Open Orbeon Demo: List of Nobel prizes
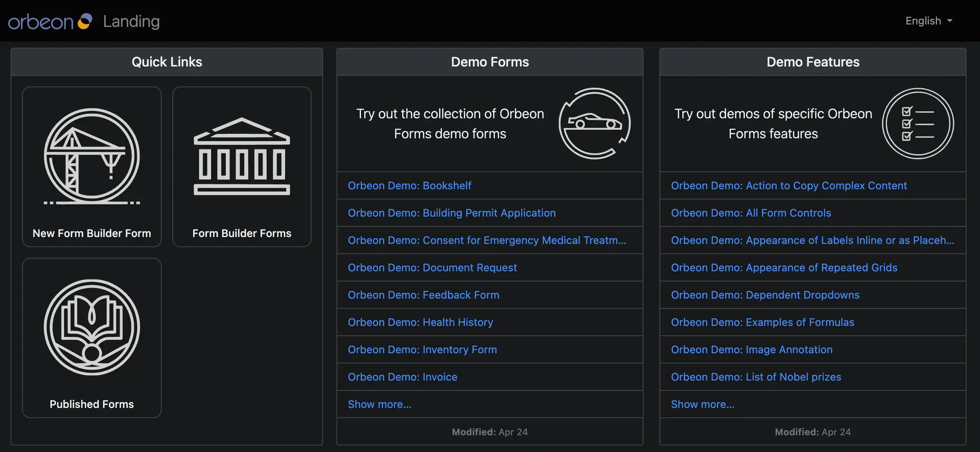 (756, 377)
